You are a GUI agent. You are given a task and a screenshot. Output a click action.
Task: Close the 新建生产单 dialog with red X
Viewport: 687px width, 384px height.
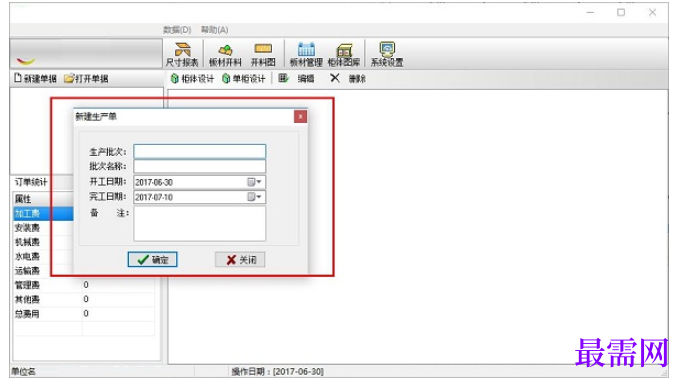300,117
